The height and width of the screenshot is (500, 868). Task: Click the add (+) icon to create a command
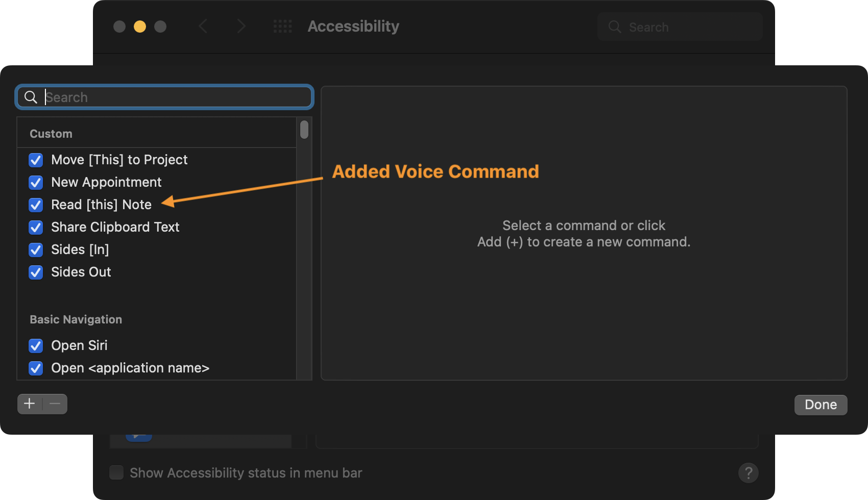29,404
